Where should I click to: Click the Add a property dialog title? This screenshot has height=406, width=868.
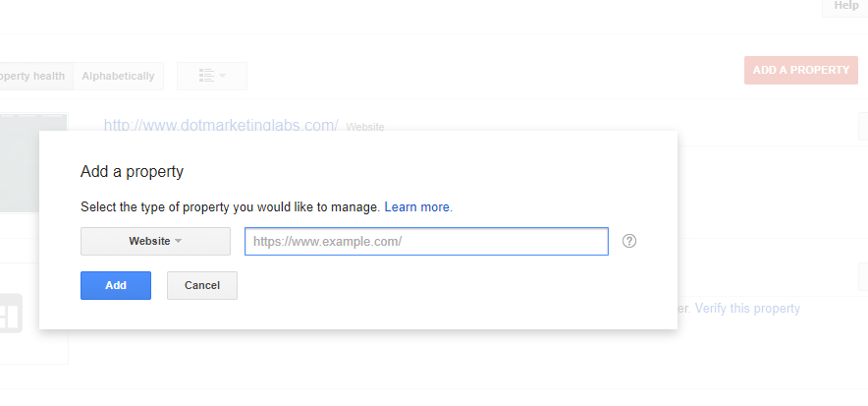[x=132, y=172]
